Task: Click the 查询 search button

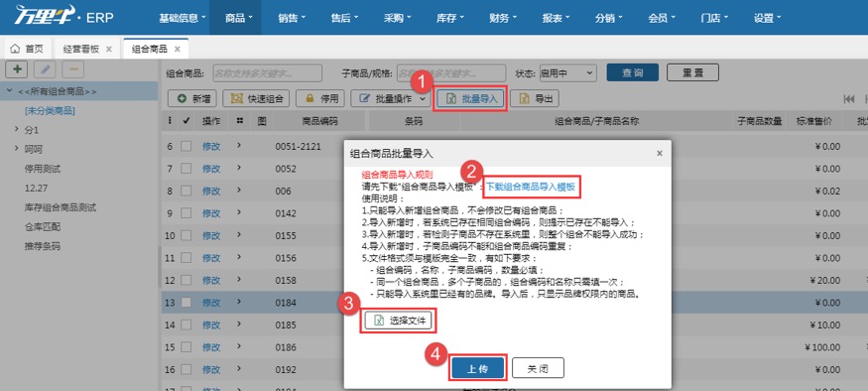Action: 632,72
